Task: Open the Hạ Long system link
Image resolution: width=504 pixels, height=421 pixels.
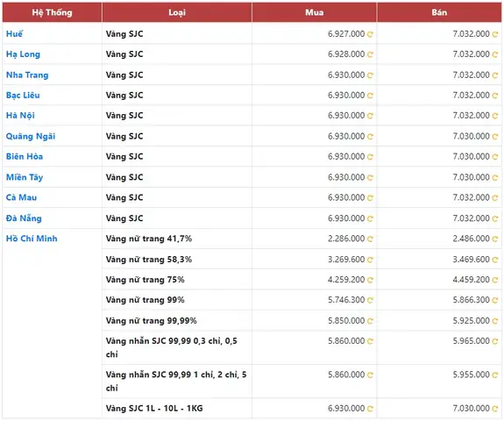Action: (23, 54)
